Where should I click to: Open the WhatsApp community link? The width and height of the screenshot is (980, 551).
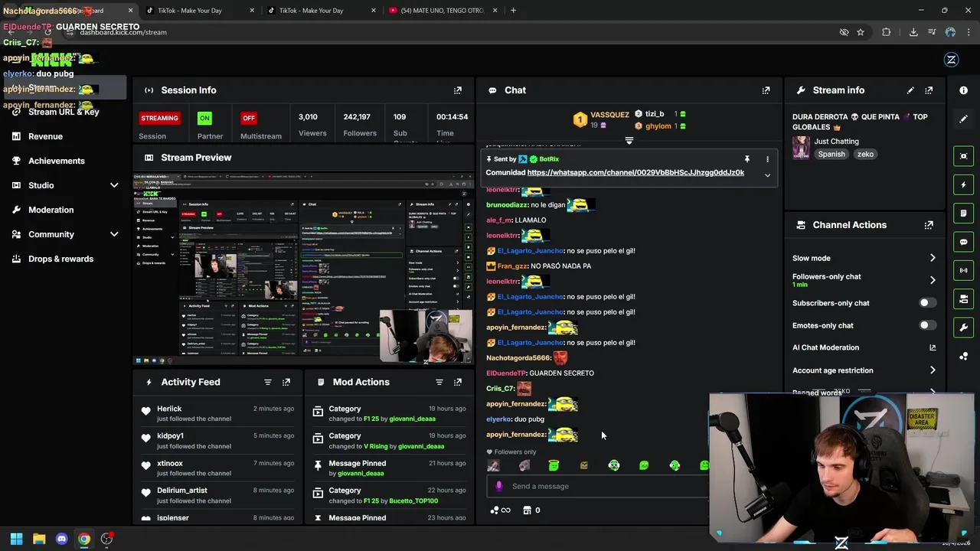point(635,173)
